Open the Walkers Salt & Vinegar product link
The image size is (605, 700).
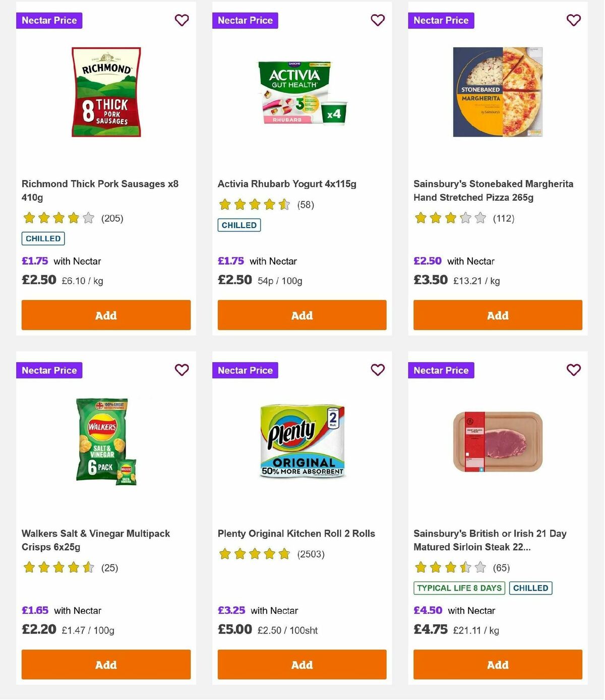pyautogui.click(x=95, y=540)
